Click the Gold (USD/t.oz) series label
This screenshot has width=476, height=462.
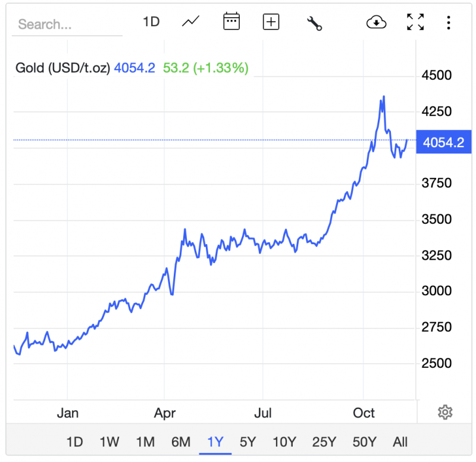62,68
